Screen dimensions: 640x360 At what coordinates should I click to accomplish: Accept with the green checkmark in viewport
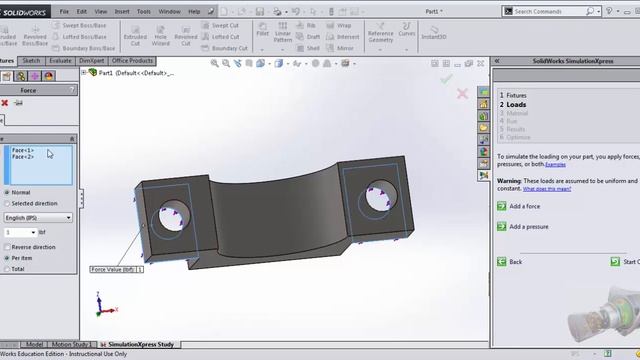coord(446,78)
